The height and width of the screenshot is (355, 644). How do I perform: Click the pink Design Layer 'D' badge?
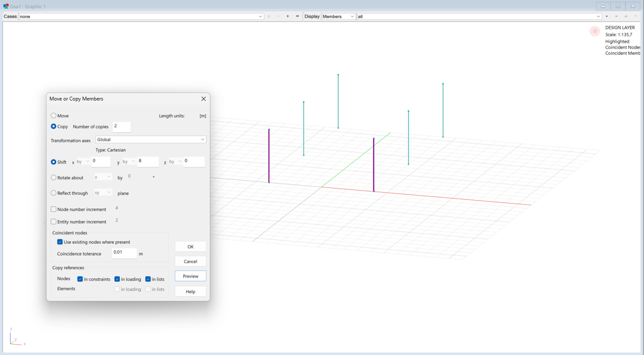(x=595, y=31)
